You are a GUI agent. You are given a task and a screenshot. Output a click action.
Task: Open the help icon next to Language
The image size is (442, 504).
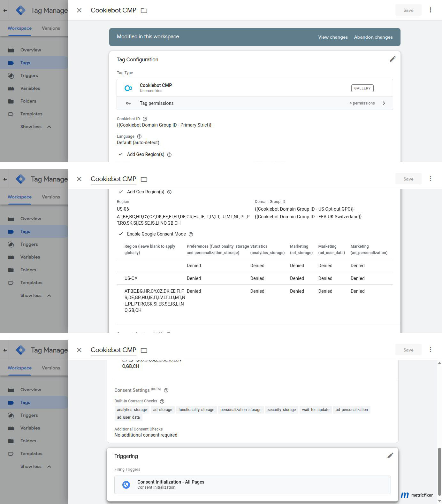pos(139,136)
